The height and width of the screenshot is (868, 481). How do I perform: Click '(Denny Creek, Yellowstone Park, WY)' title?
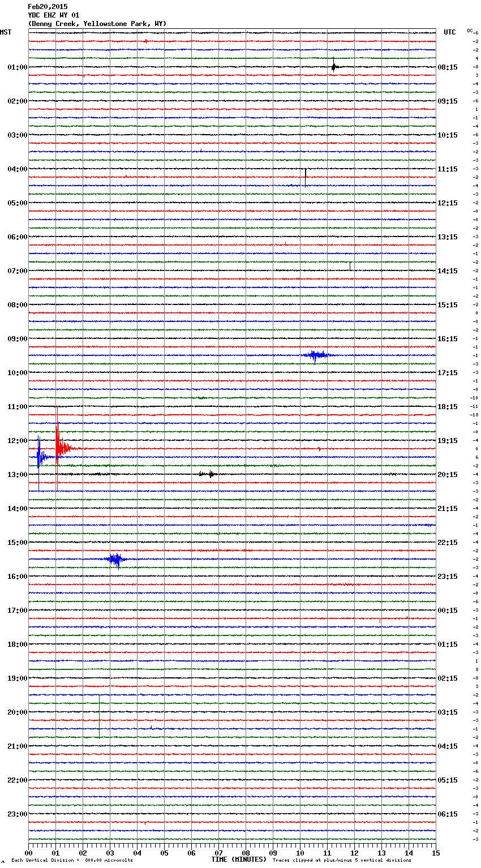[97, 24]
